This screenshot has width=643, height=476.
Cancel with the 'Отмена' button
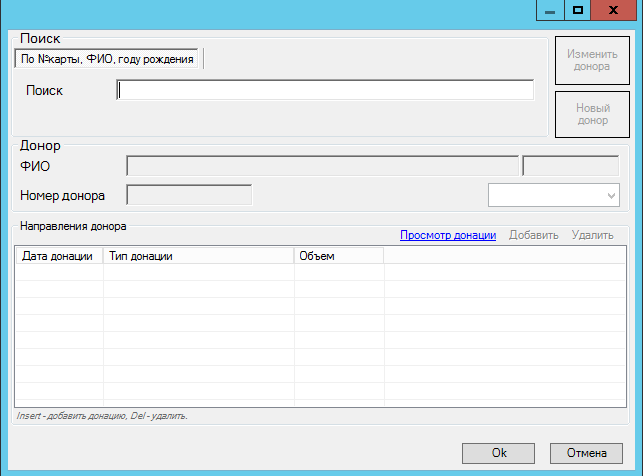pyautogui.click(x=586, y=453)
